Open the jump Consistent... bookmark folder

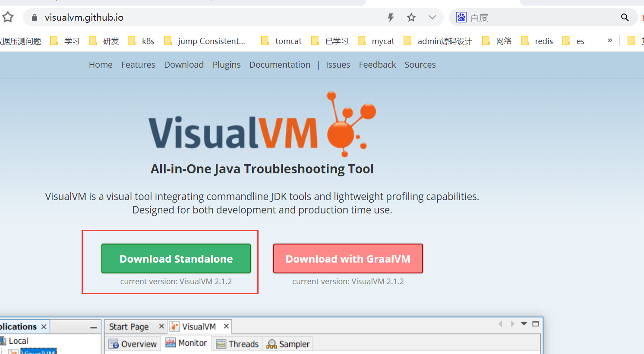[x=205, y=41]
